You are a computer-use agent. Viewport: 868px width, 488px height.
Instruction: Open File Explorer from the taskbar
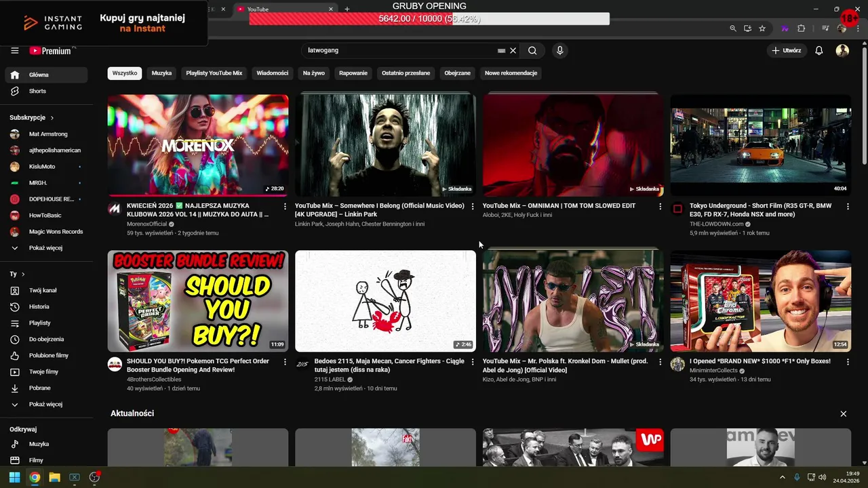[54, 477]
